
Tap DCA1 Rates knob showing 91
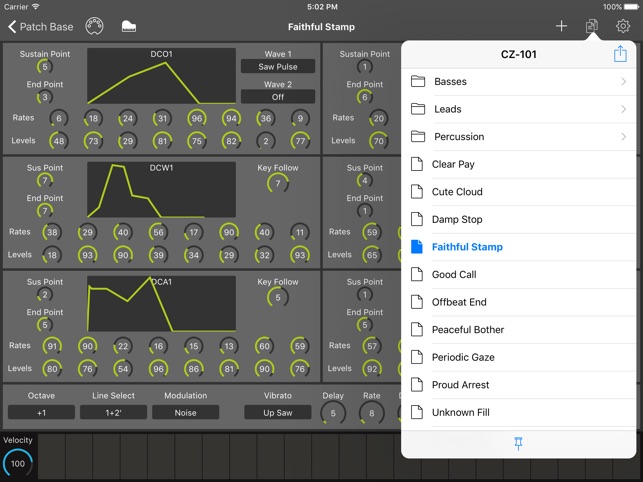point(52,346)
